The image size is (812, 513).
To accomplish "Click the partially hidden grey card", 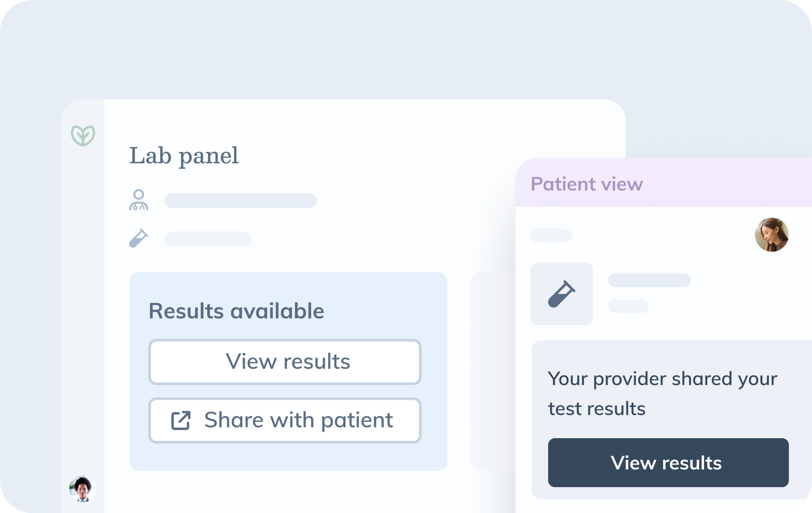I will (x=493, y=371).
